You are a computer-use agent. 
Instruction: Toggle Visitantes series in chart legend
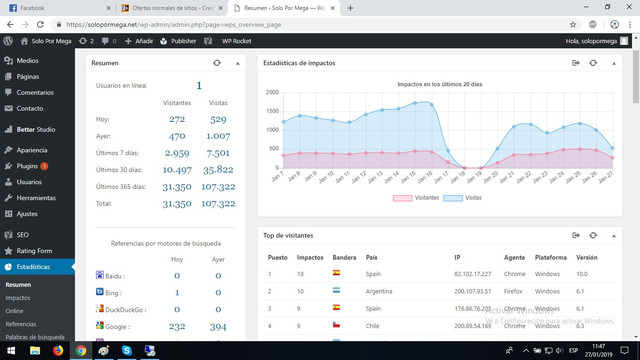(x=416, y=198)
